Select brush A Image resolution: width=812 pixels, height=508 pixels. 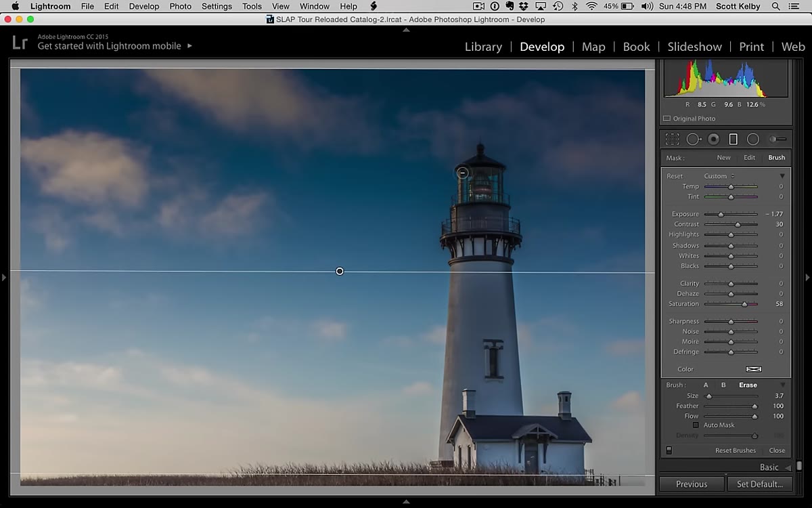[706, 385]
